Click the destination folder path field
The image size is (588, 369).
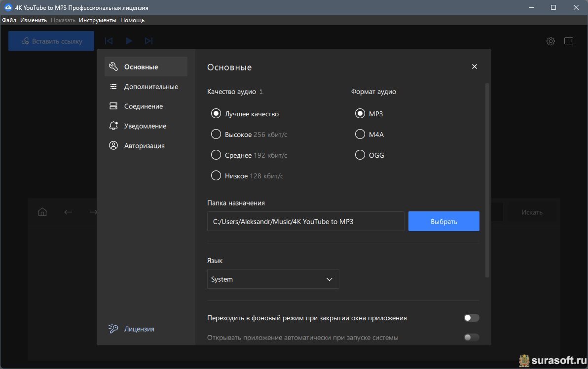(306, 221)
